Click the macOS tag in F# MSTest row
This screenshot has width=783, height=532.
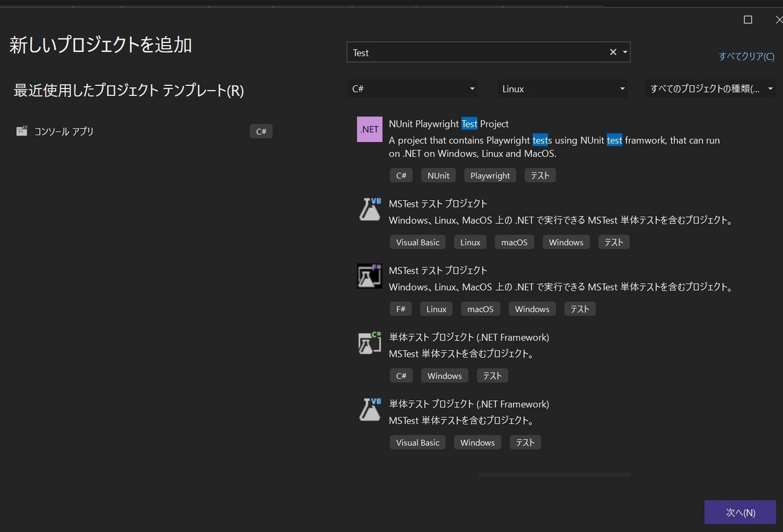tap(480, 309)
